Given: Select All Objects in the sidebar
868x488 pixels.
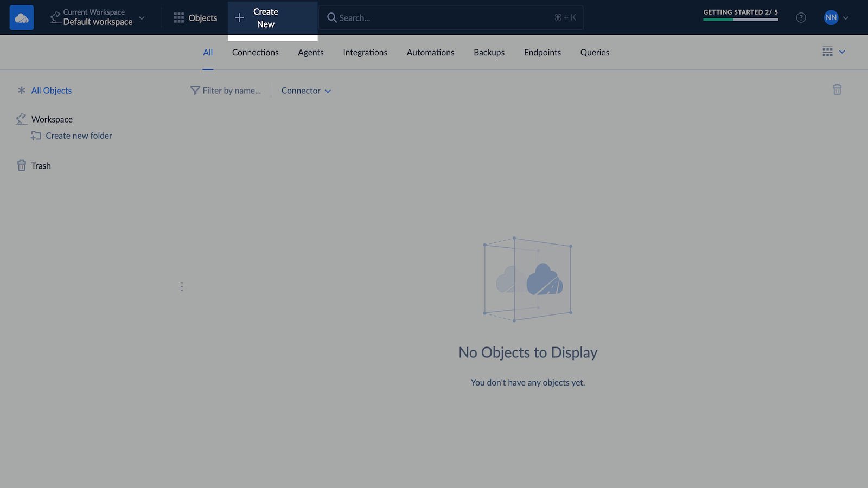Looking at the screenshot, I should 51,91.
